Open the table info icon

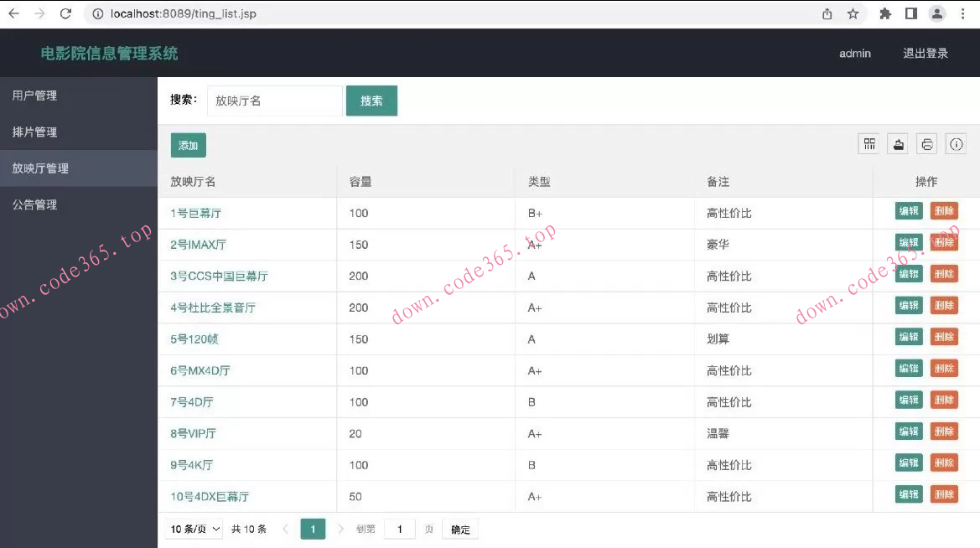tap(957, 144)
